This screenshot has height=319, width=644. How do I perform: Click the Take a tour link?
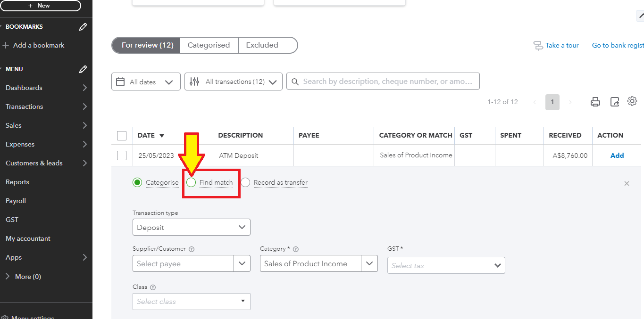[x=562, y=45]
